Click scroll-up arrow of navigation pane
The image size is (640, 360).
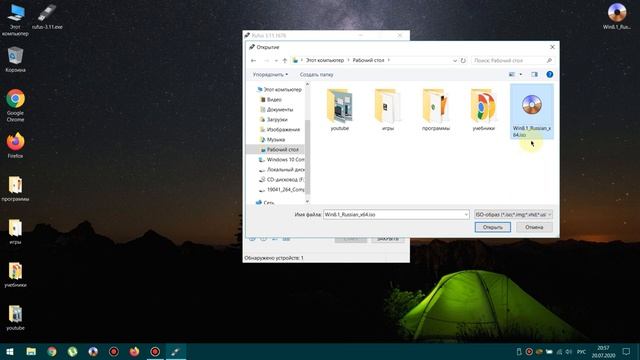coord(308,84)
